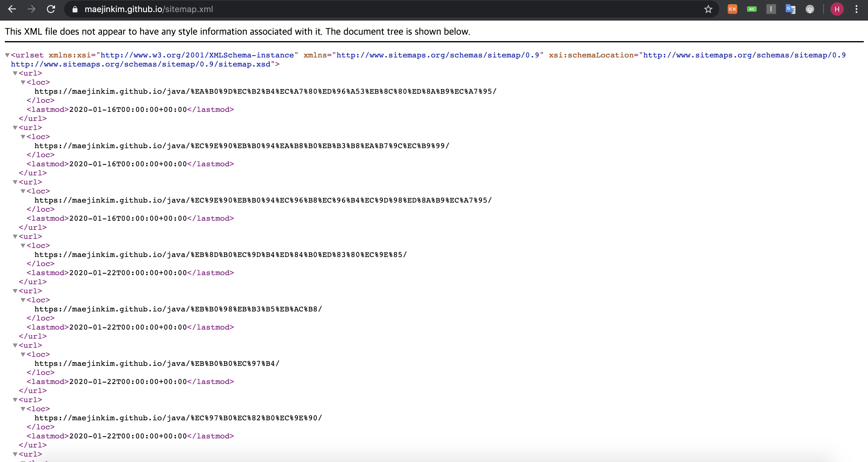Collapse the <loc> above the %ED%96%A53 URL

pos(23,82)
